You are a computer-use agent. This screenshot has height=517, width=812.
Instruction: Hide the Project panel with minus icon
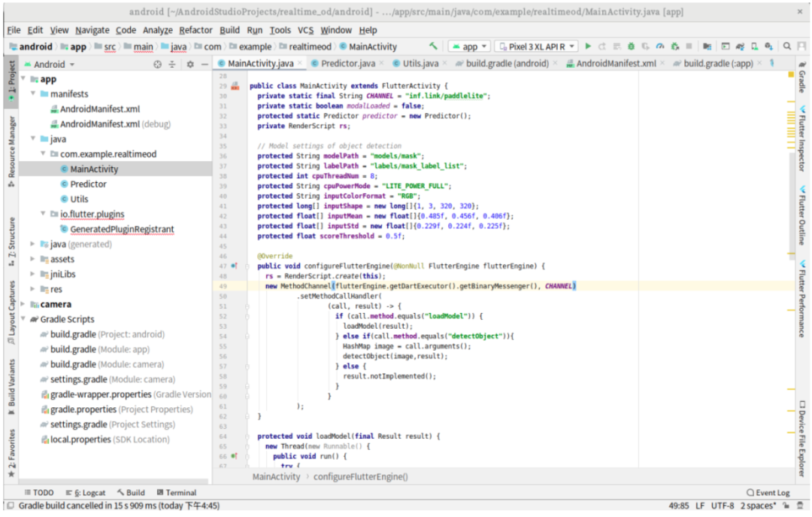click(x=205, y=65)
